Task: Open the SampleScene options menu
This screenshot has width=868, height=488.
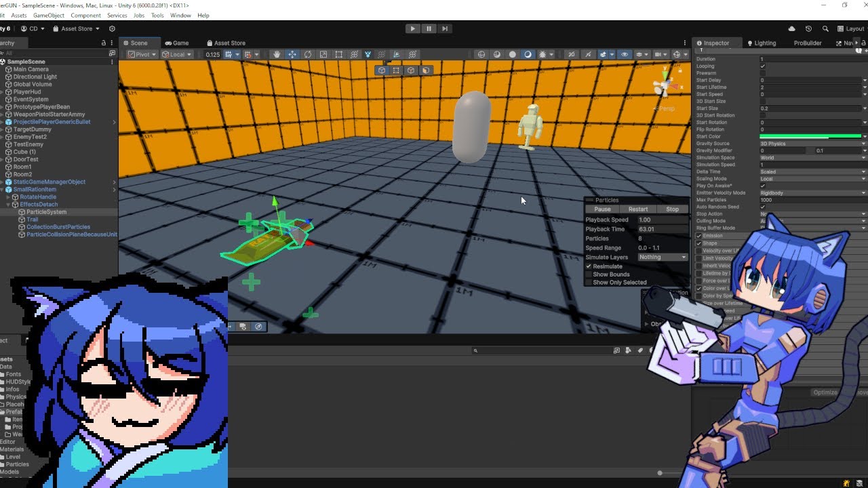Action: point(112,62)
